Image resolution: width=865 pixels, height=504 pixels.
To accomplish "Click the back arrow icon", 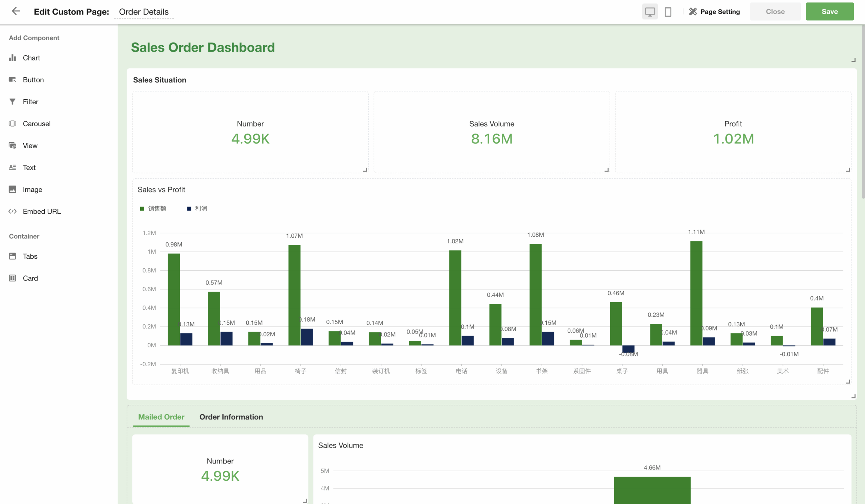I will (x=16, y=11).
